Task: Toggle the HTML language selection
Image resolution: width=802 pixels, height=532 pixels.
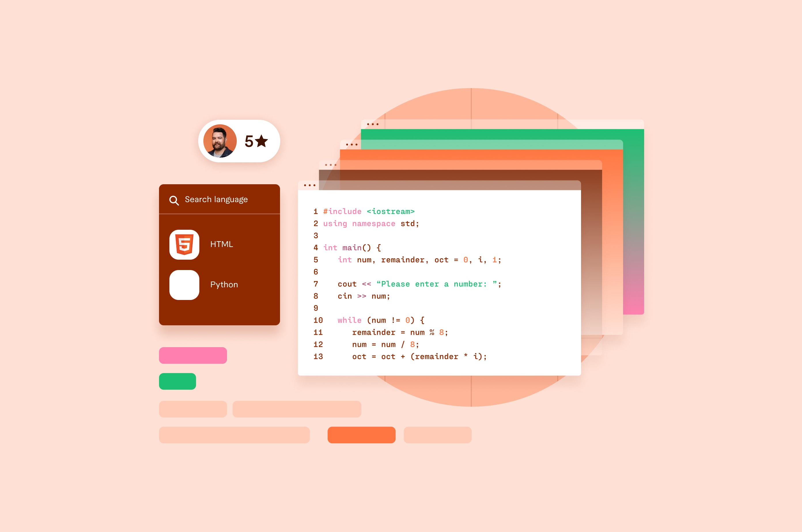Action: click(x=220, y=244)
